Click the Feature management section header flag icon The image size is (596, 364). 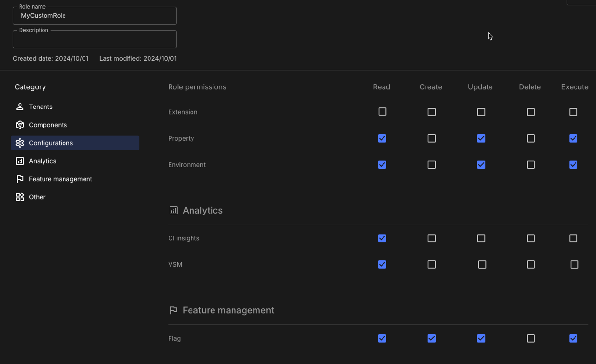[173, 310]
